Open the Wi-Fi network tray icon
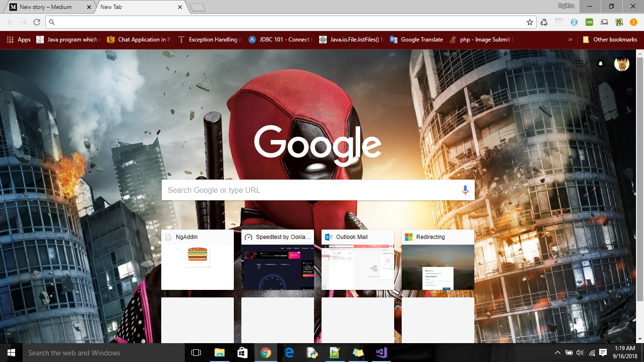The height and width of the screenshot is (362, 644). [x=591, y=353]
